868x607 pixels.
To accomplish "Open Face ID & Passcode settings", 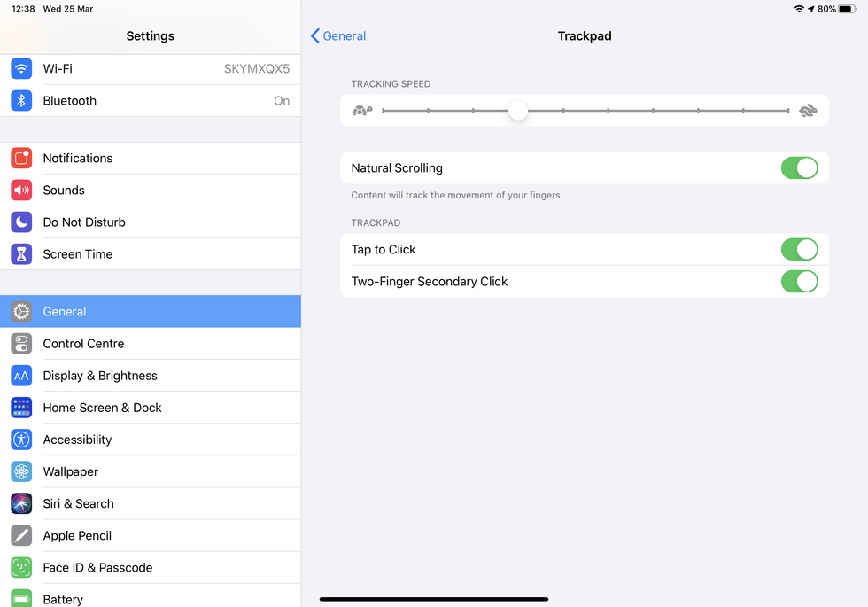I will pos(97,567).
